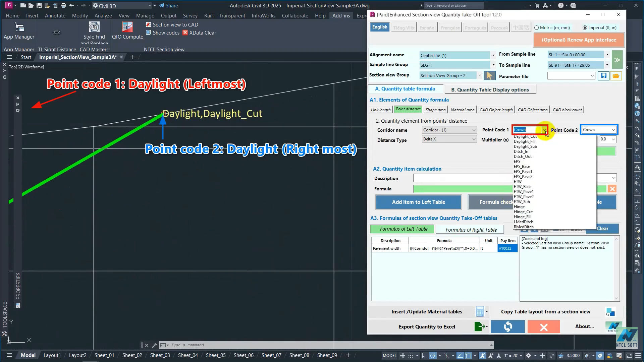Select the Metric (m, mm) radio button

(x=536, y=27)
